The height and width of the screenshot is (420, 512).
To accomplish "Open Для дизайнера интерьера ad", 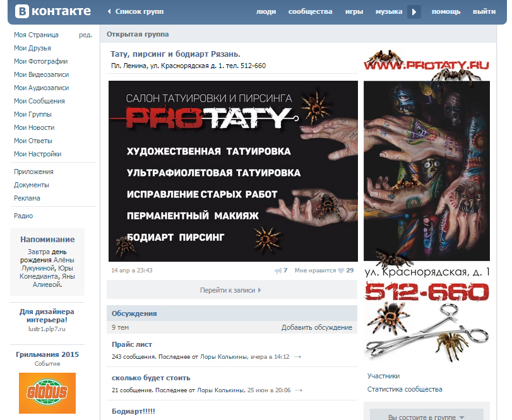I will pyautogui.click(x=47, y=316).
